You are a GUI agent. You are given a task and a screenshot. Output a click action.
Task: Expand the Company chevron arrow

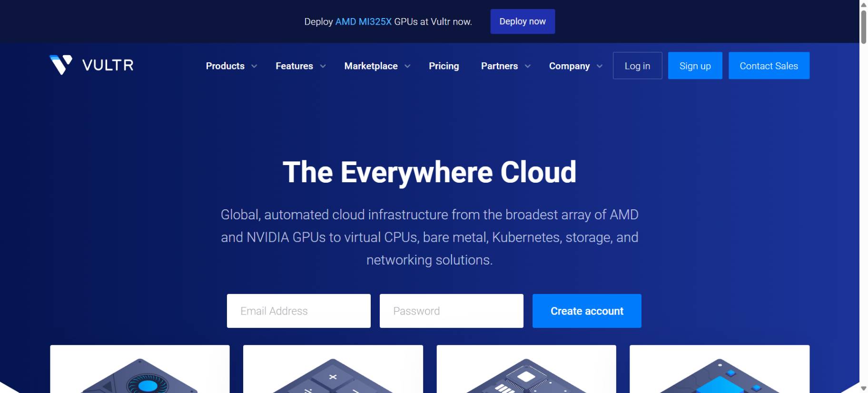600,66
